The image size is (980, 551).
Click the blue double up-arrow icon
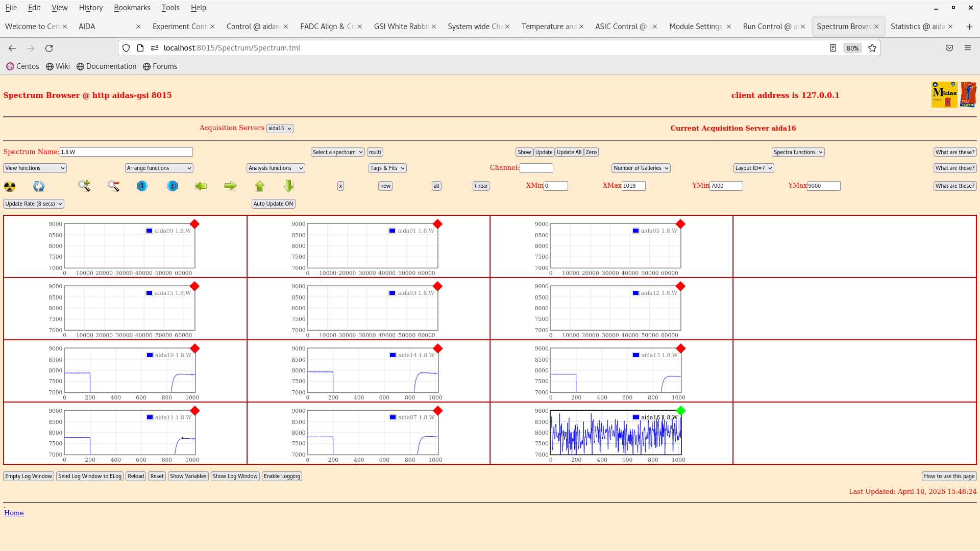click(173, 186)
